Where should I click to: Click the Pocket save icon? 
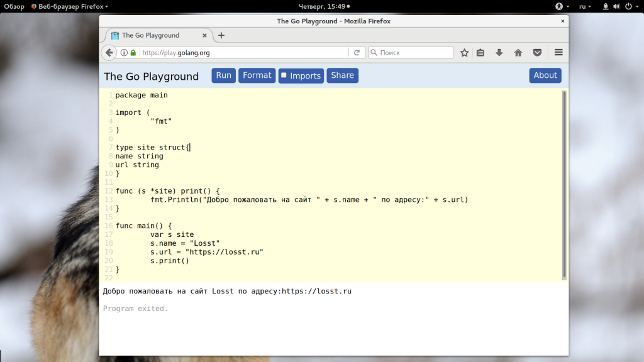(537, 53)
